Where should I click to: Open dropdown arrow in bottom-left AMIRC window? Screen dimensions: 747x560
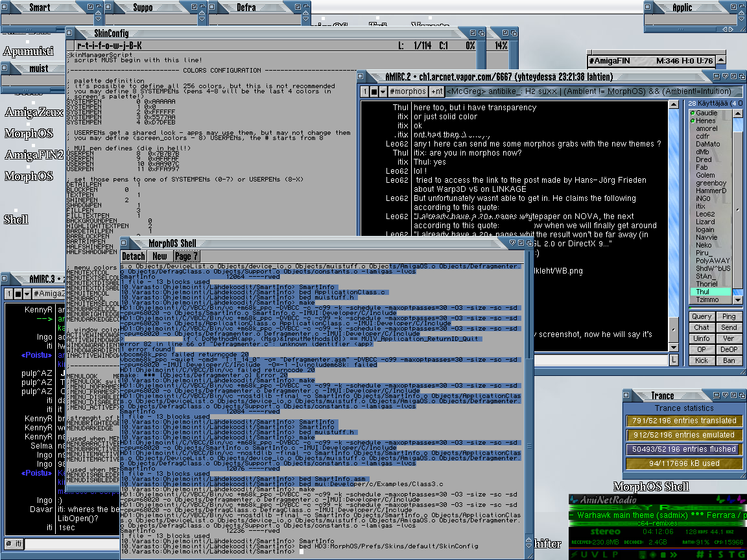point(27,294)
